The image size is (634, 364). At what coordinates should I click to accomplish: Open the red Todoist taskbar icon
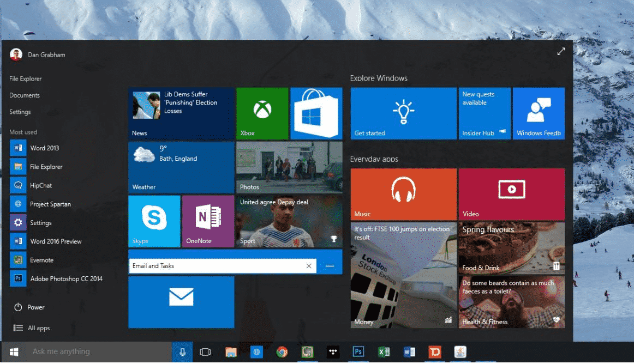coord(435,352)
